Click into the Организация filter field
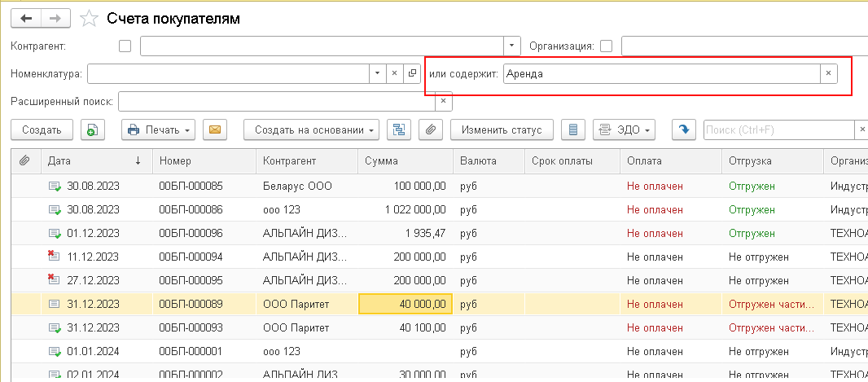This screenshot has width=868, height=382. tap(744, 46)
